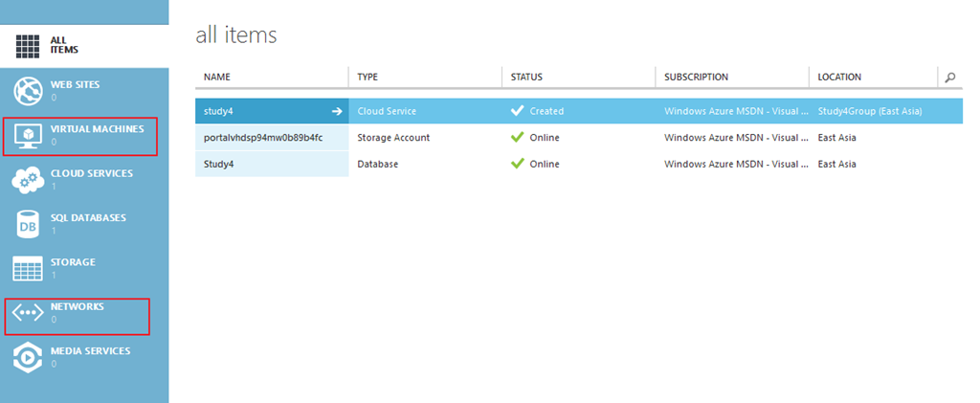Click Study4Group (East Asia) location cell
Screen dimensions: 980x403
(870, 111)
